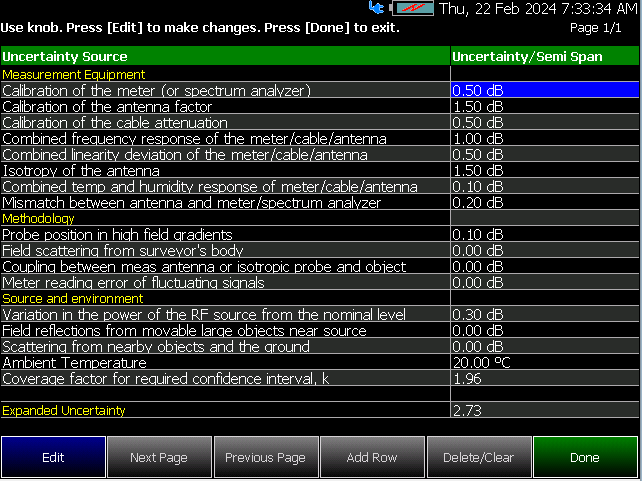This screenshot has height=481, width=642.
Task: Select the antenna factor calibration 1.50 dB value
Action: coord(545,106)
